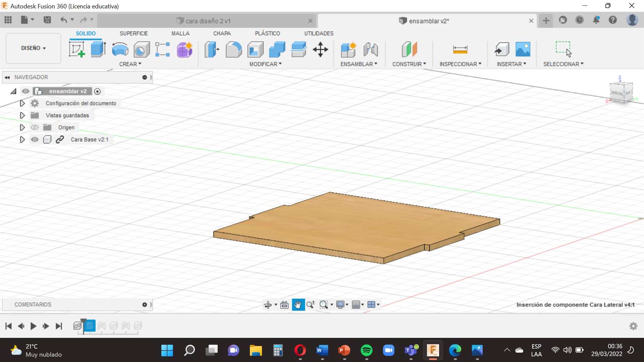Screen dimensions: 644x362
Task: Open the MODIFICAR dropdown menu
Action: pyautogui.click(x=265, y=64)
